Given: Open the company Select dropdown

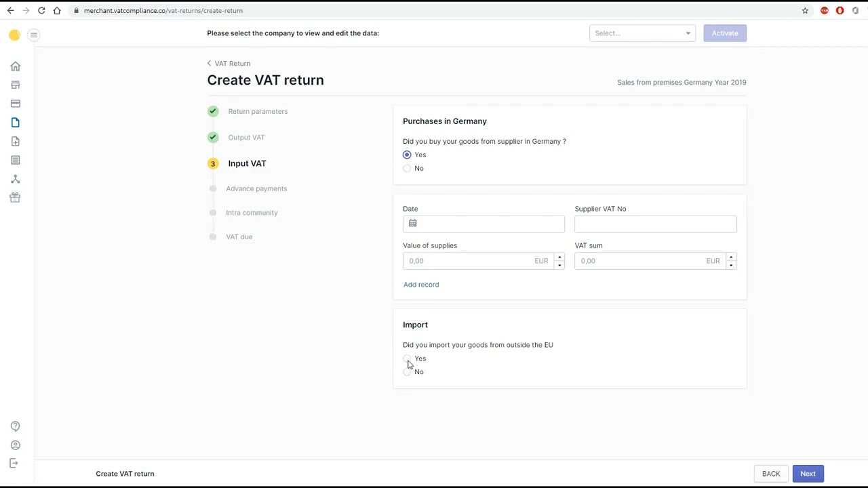Looking at the screenshot, I should tap(642, 33).
